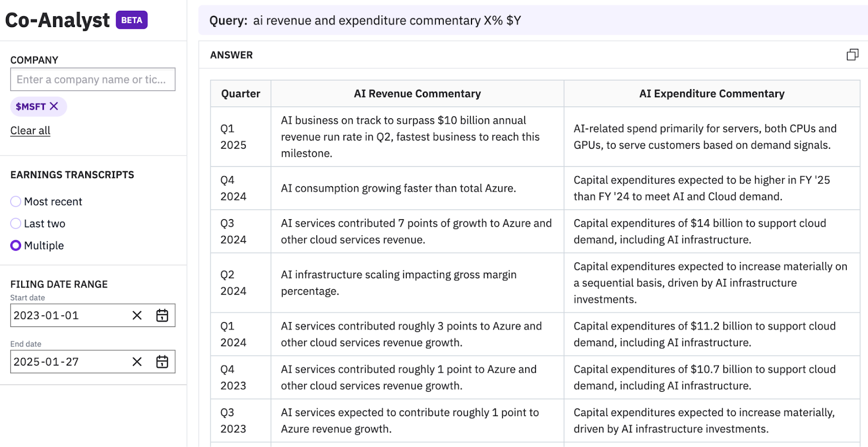Open the end date calendar picker

coord(162,362)
